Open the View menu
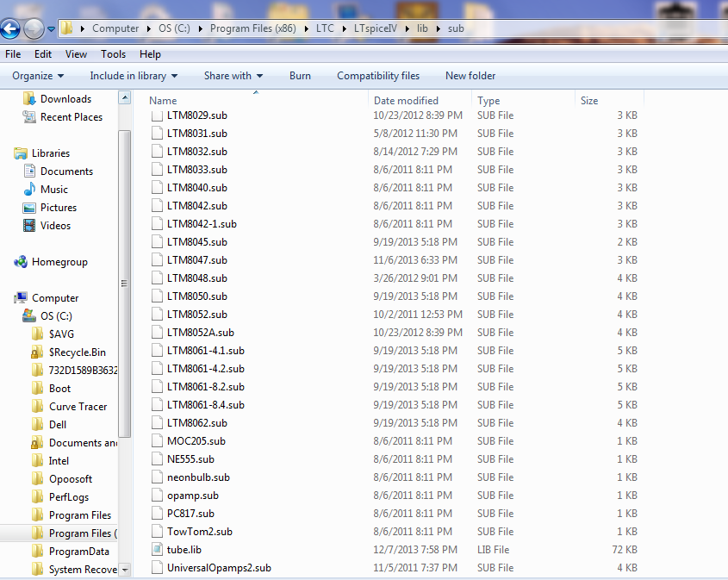The height and width of the screenshot is (580, 728). [76, 54]
